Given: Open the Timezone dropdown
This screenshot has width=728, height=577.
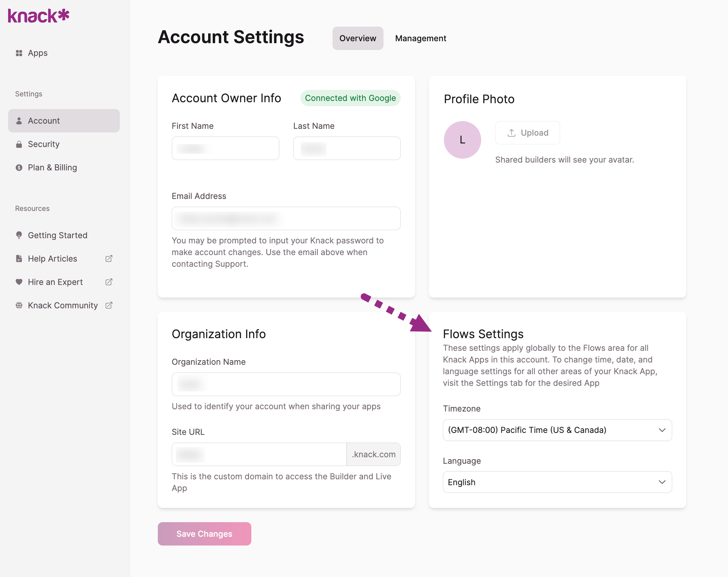Looking at the screenshot, I should point(557,430).
